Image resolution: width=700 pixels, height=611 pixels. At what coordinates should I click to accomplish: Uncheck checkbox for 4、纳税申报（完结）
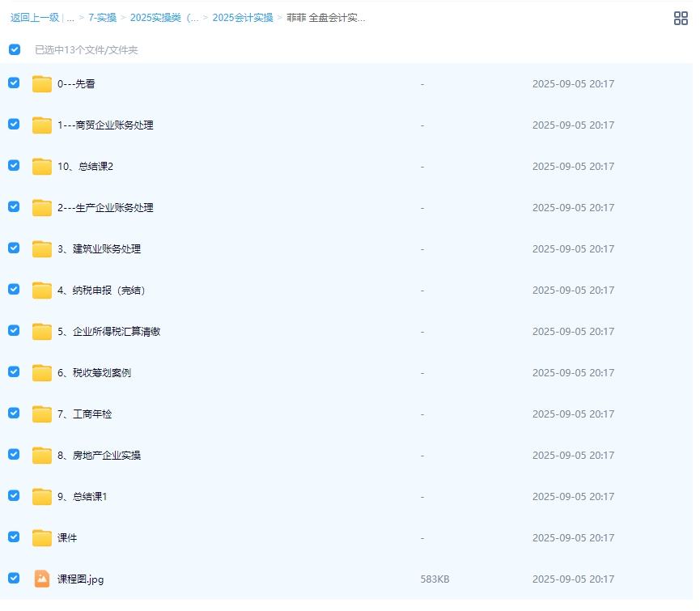coord(14,289)
